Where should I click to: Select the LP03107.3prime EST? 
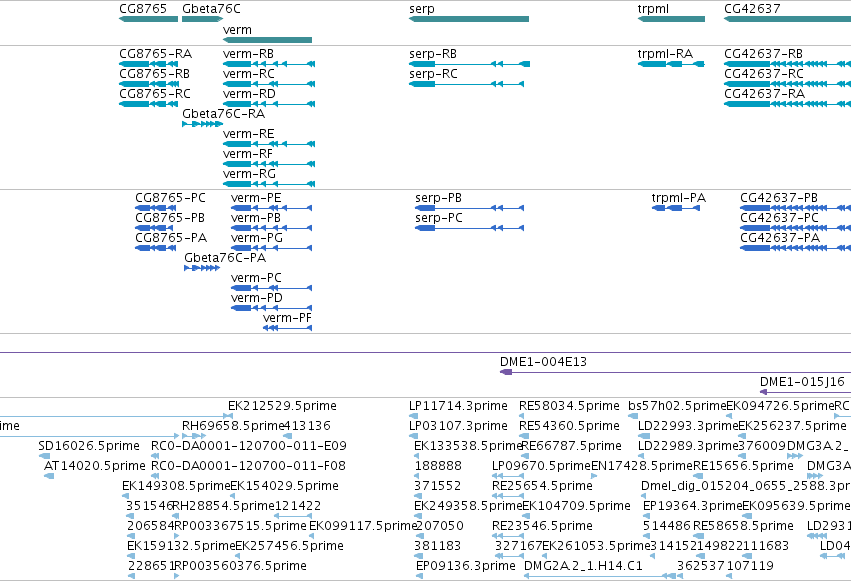pos(413,436)
